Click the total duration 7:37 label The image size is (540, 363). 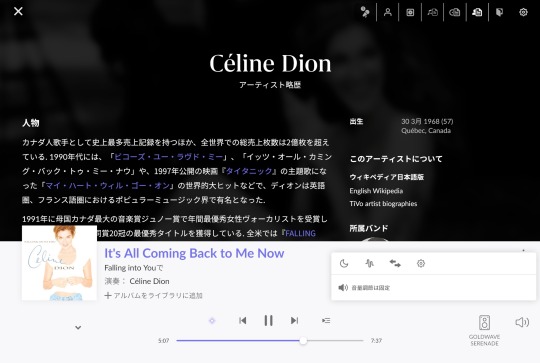[376, 341]
